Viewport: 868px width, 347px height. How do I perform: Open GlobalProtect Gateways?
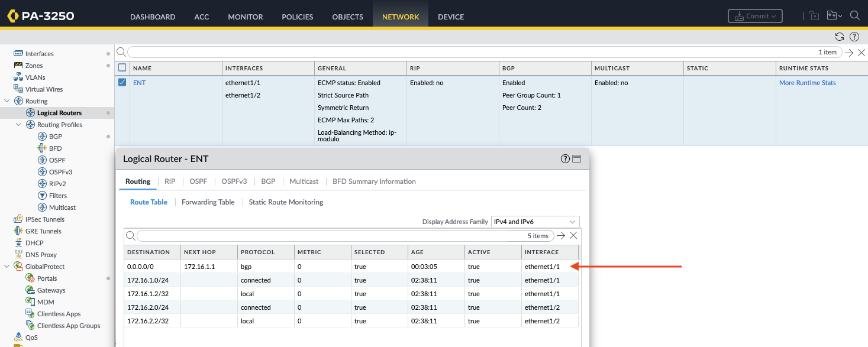coord(51,290)
